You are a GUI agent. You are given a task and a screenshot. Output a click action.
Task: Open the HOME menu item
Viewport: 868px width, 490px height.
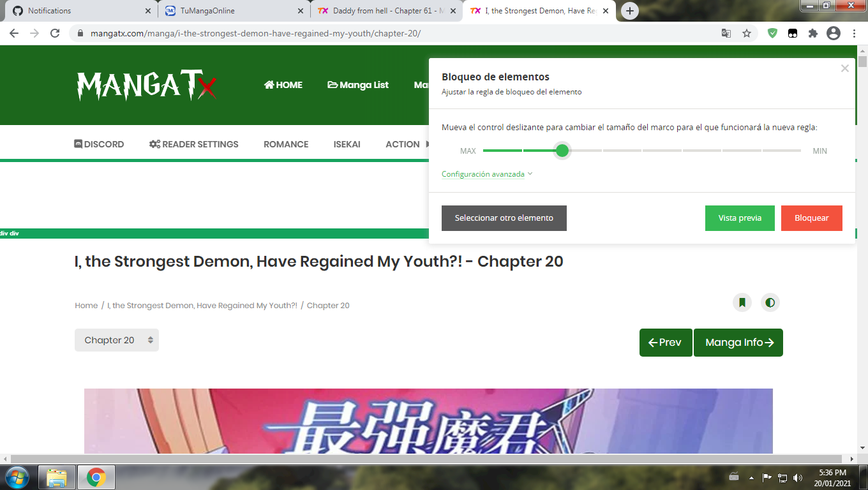pos(283,85)
